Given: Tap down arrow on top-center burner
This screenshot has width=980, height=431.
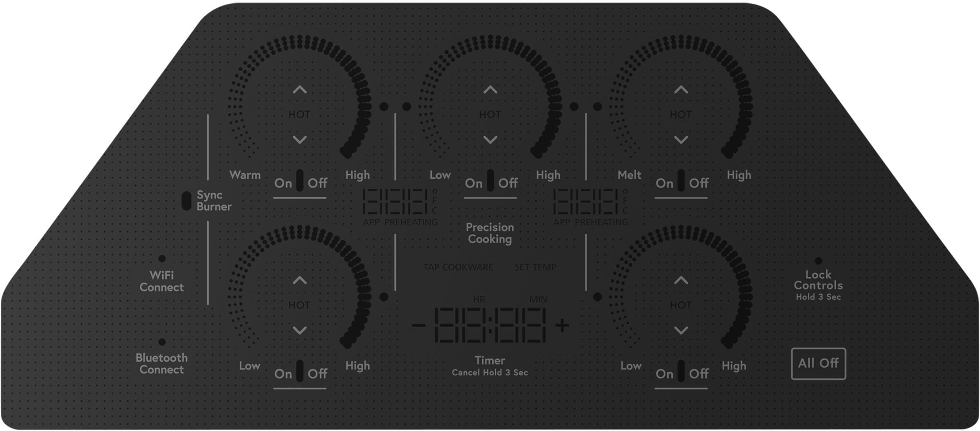Looking at the screenshot, I should (490, 140).
